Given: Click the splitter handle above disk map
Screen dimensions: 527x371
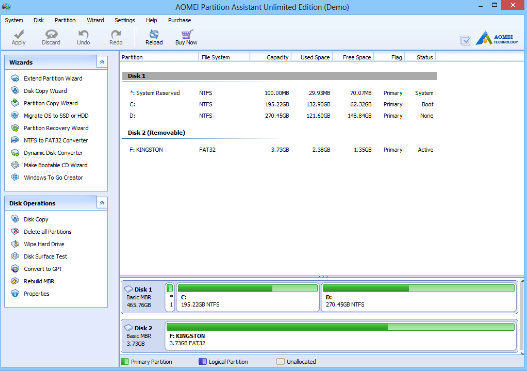Looking at the screenshot, I should [323, 276].
